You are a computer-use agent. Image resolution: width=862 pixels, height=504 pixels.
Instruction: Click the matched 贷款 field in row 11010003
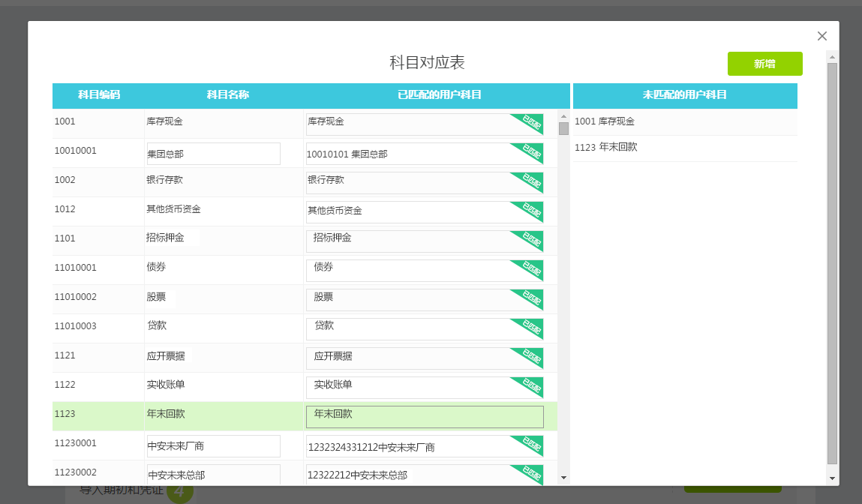(425, 328)
